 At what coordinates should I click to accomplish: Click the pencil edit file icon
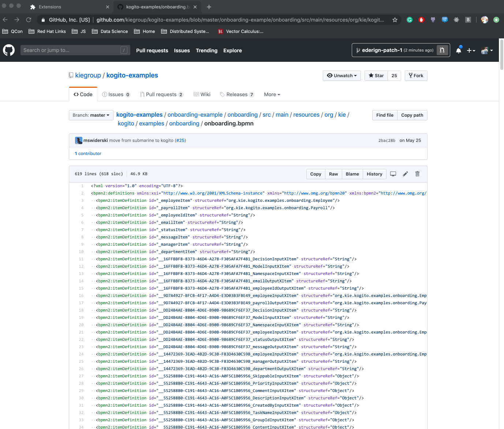coord(405,174)
